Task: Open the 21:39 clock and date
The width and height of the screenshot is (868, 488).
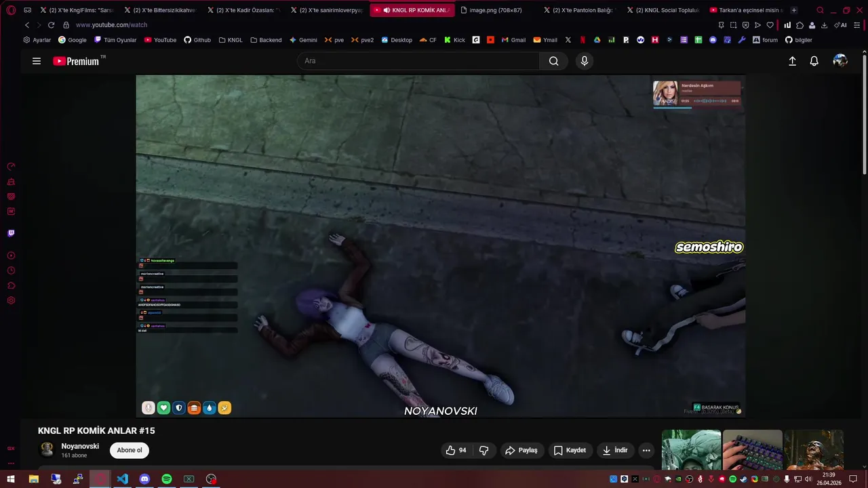Action: click(829, 479)
